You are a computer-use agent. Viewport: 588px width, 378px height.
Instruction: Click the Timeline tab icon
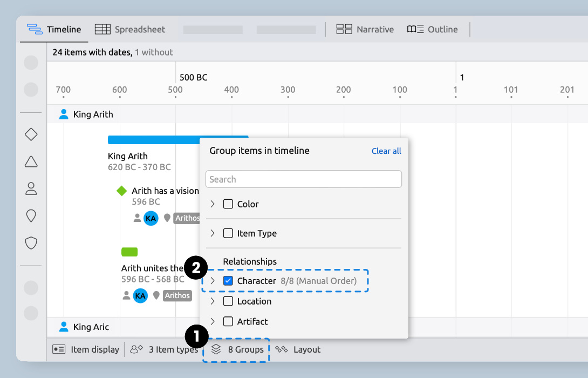coord(35,29)
